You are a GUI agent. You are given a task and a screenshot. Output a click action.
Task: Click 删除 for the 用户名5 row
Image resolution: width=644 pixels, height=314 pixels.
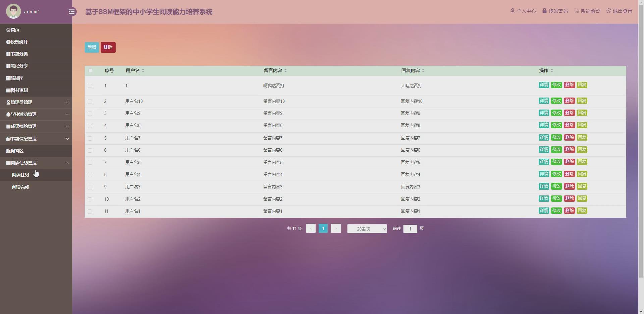coord(569,162)
